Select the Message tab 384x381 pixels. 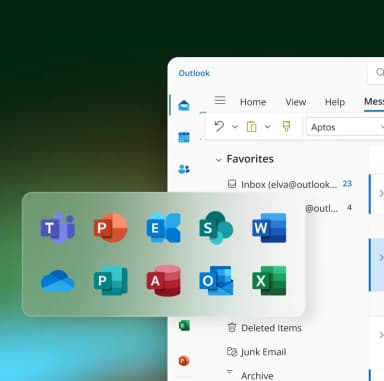(x=374, y=101)
